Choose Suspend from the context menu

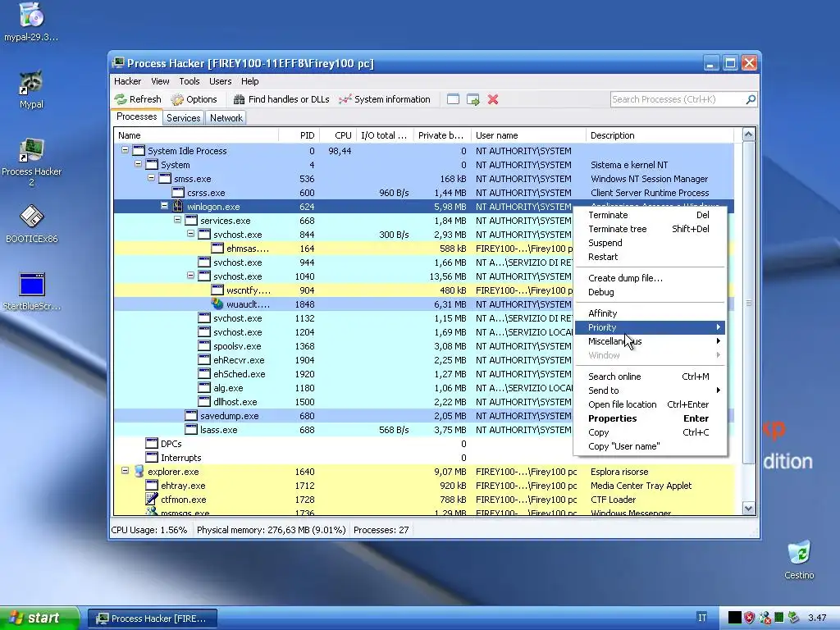[650, 243]
